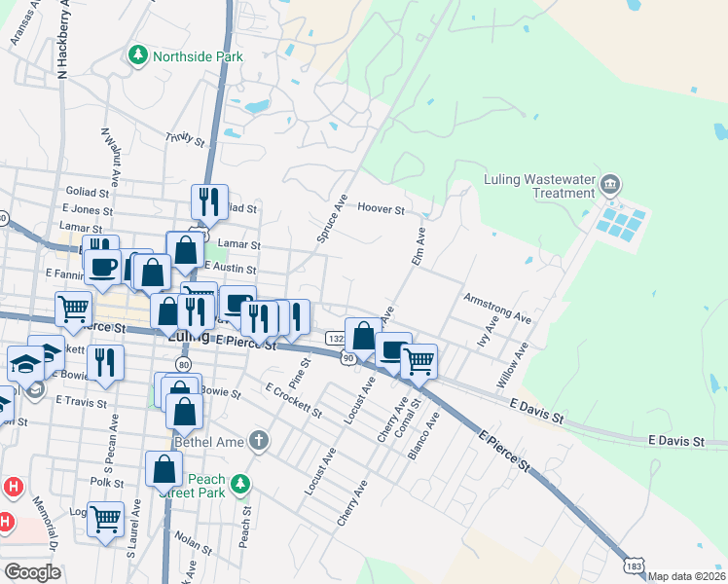Viewport: 728px width, 584px height.
Task: Select the route 80 shield below Luling
Action: tap(184, 364)
